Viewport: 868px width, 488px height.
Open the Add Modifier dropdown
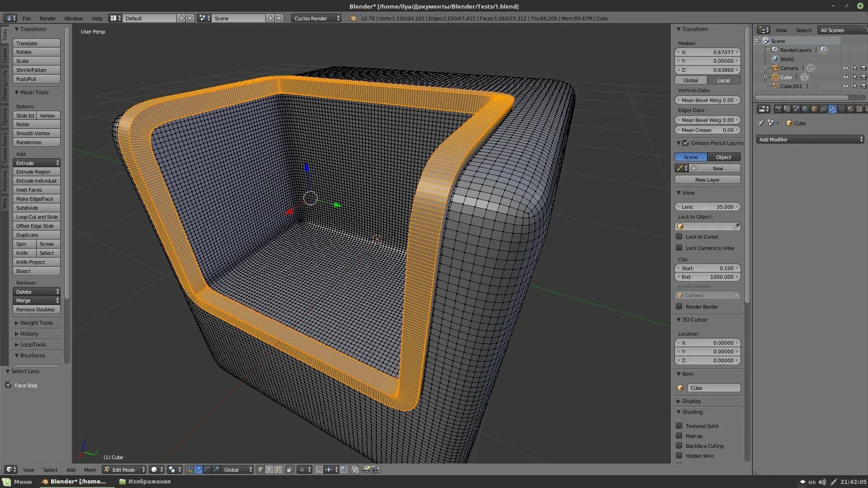coord(810,140)
